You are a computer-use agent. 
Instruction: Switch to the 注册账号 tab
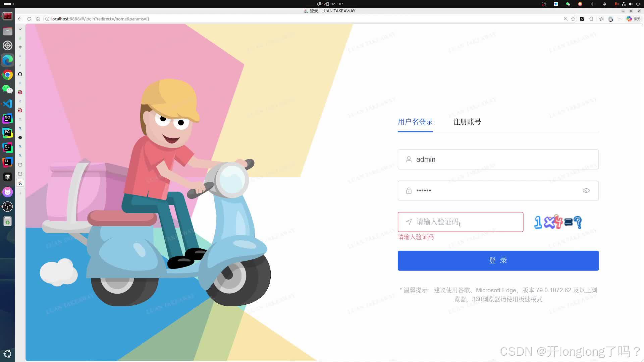pyautogui.click(x=467, y=122)
